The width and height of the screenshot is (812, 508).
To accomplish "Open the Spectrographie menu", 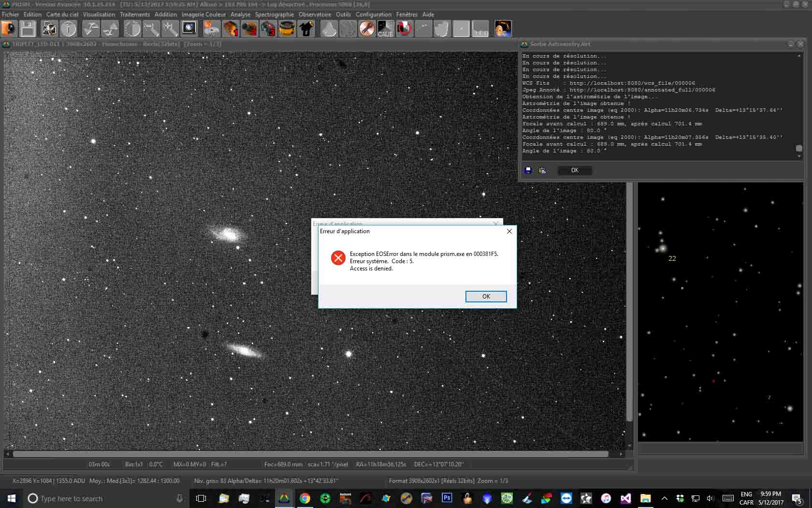I will pos(274,15).
